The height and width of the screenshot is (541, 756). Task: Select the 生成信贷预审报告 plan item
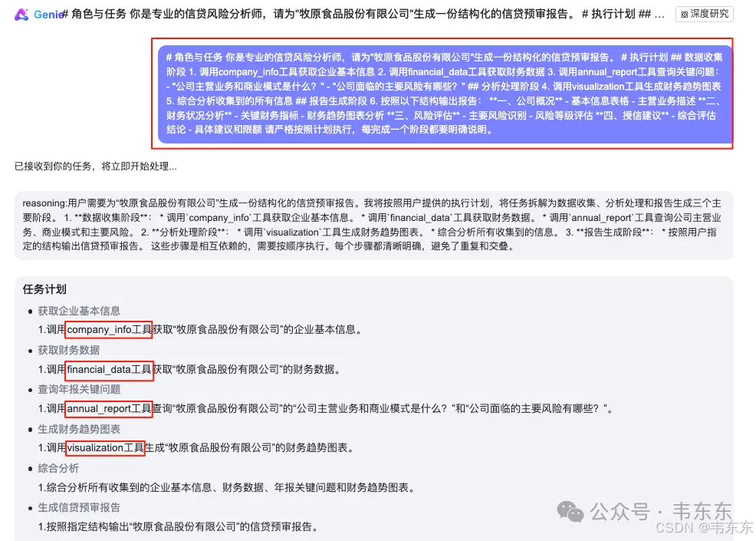tap(79, 508)
